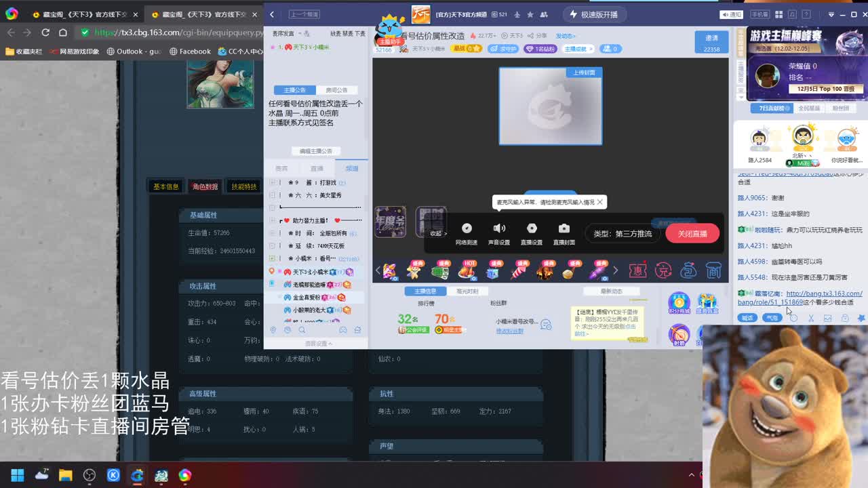Click the search magnifier in the channel panel
Screen dimensions: 868x488
pyautogui.click(x=302, y=330)
